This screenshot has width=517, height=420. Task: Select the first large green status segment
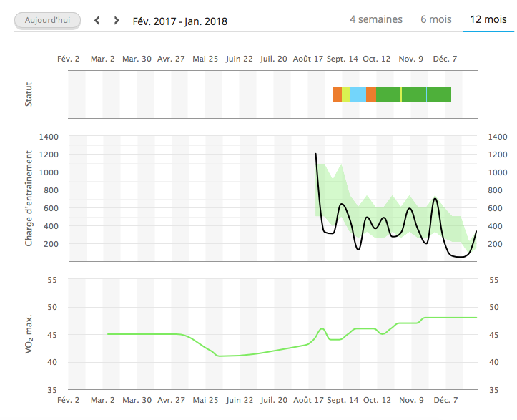click(388, 94)
